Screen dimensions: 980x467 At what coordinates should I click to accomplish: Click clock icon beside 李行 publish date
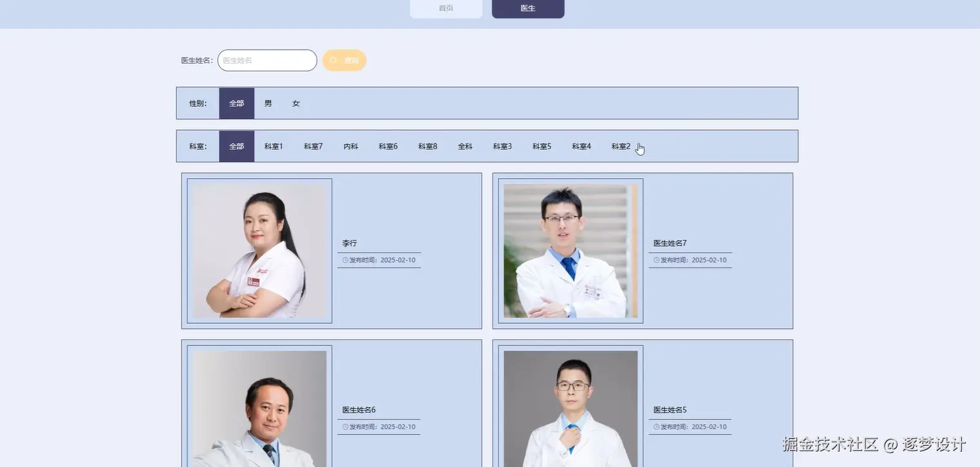[x=345, y=261]
